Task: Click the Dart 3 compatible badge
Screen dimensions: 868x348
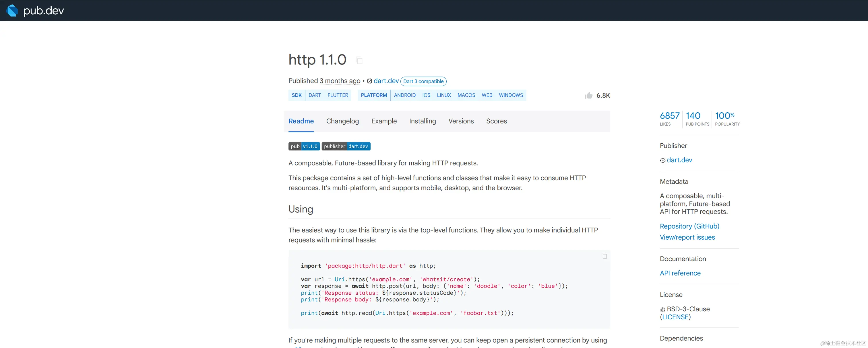Action: click(423, 81)
